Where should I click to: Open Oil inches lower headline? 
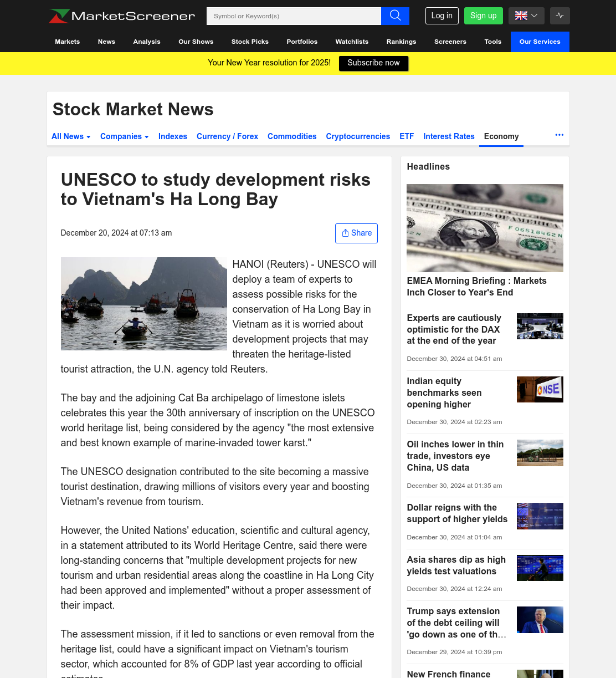pyautogui.click(x=455, y=456)
